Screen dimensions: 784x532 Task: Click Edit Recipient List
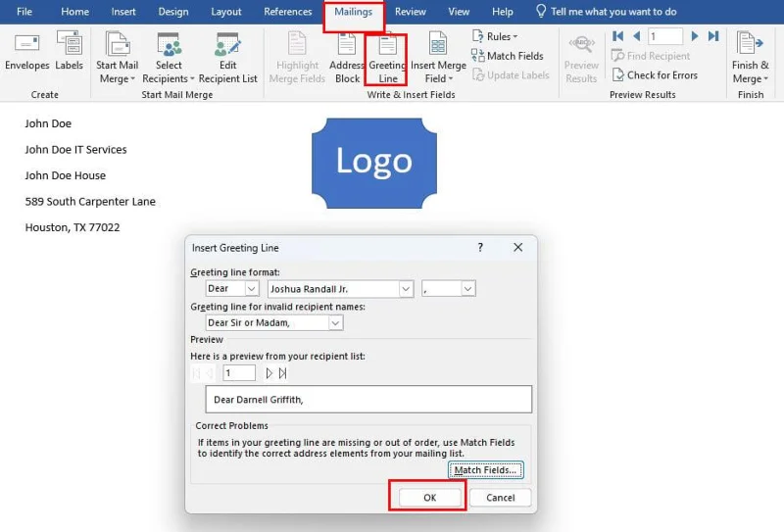(x=228, y=58)
